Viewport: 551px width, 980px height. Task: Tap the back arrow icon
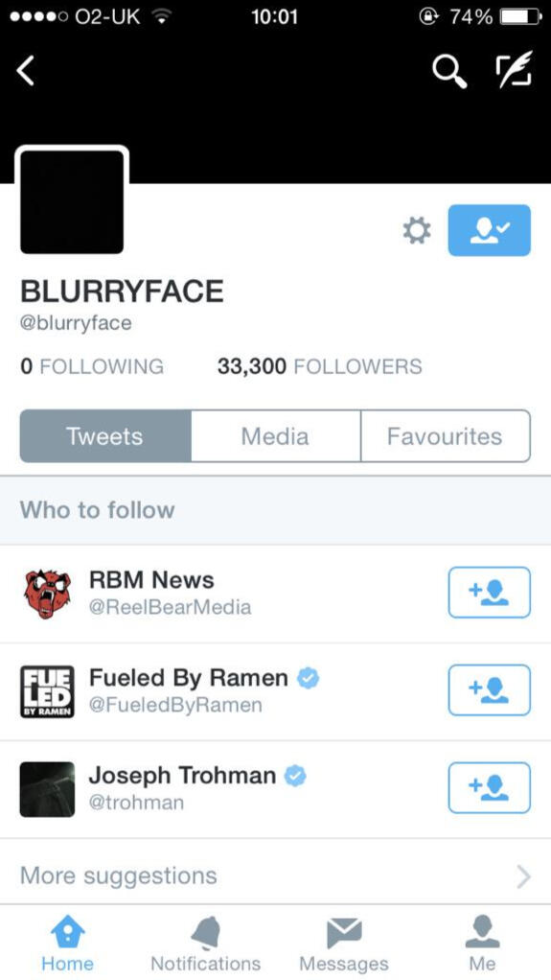tap(26, 71)
